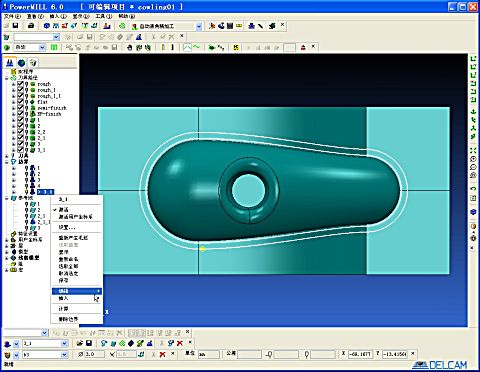The height and width of the screenshot is (372, 480).
Task: Select the highlighted submenu item in context menu
Action: tap(77, 291)
